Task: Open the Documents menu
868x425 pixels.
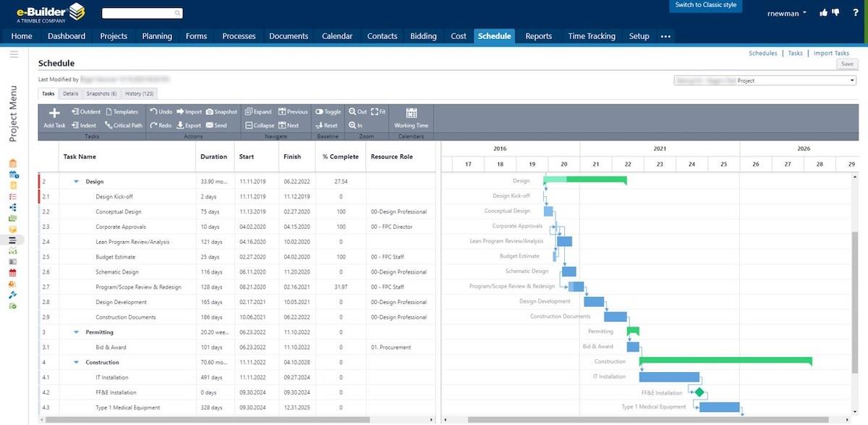Action: pos(289,36)
